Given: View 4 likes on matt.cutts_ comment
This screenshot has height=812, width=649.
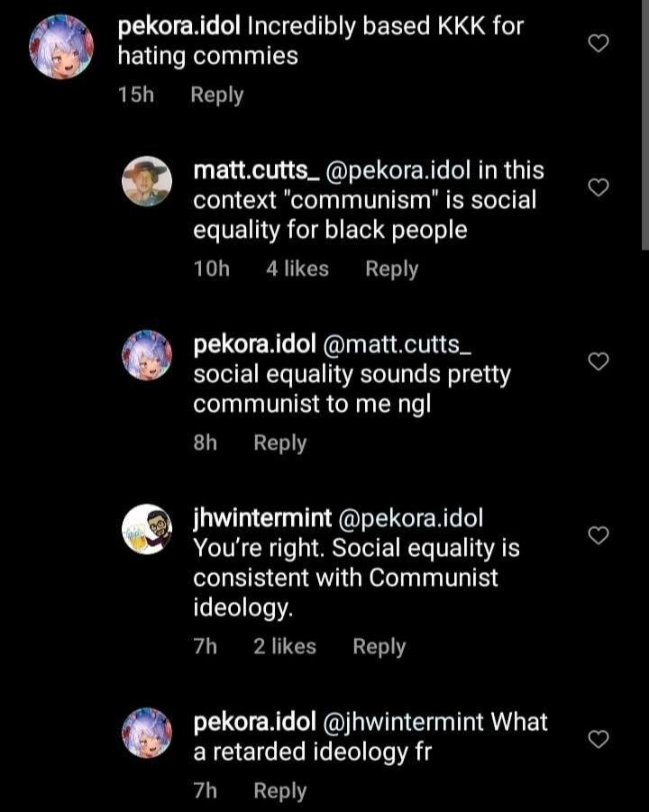Looking at the screenshot, I should [x=297, y=268].
